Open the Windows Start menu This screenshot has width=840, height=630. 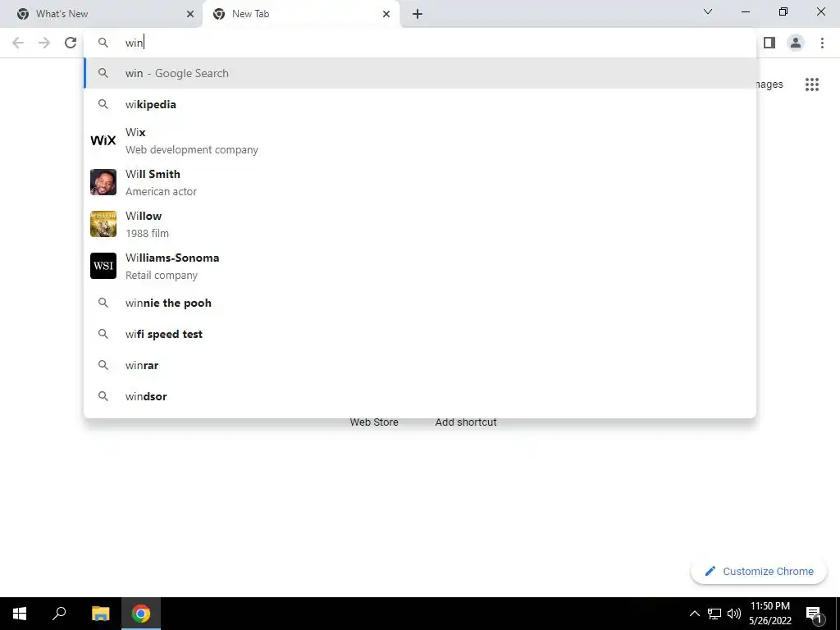click(20, 614)
